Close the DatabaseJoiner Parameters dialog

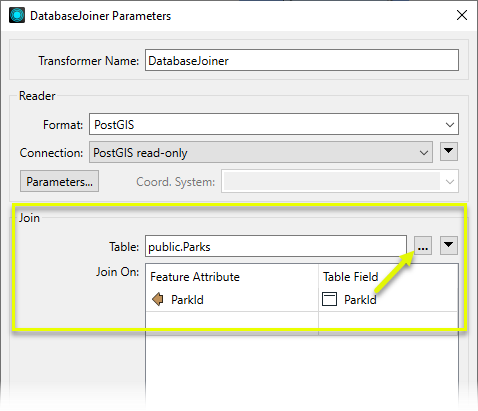pos(462,15)
